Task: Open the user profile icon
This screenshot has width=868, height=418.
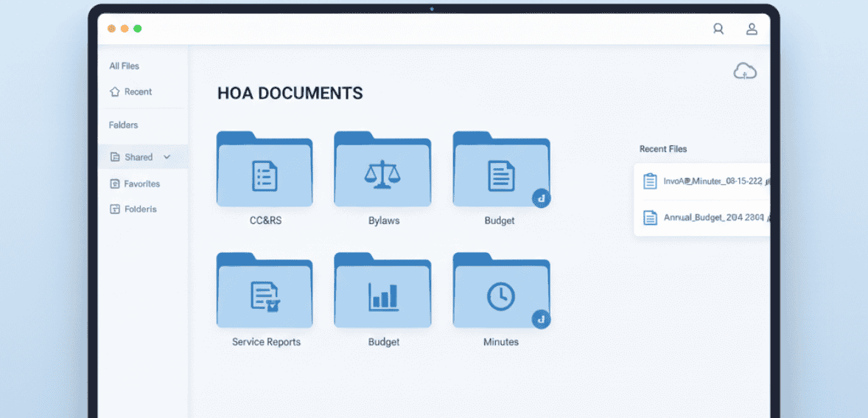Action: (x=751, y=29)
